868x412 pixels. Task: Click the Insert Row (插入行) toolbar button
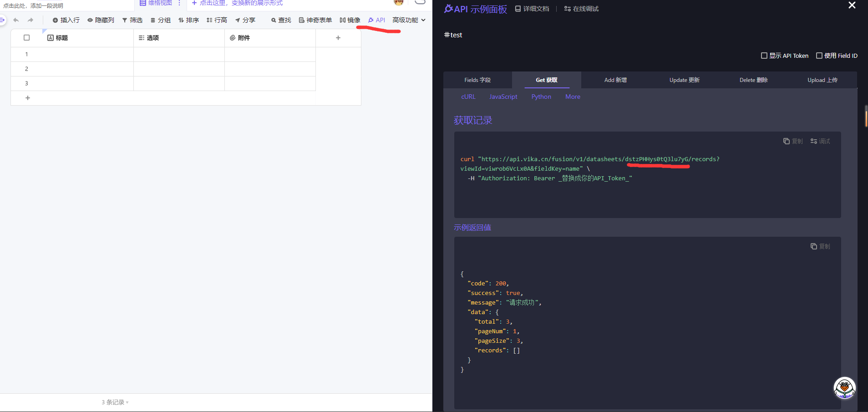coord(66,20)
